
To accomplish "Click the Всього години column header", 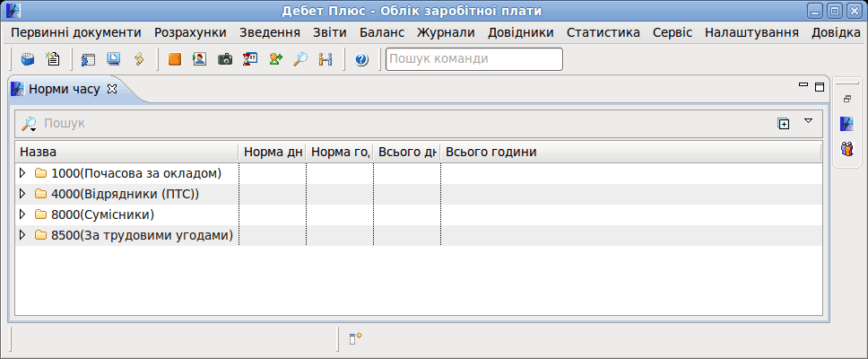I will 631,152.
